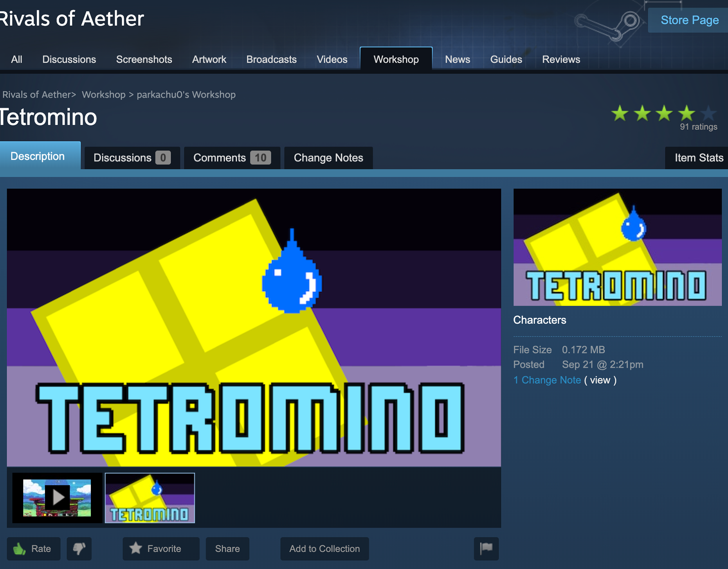Image resolution: width=728 pixels, height=569 pixels.
Task: Select the Workshop tab
Action: pyautogui.click(x=396, y=59)
